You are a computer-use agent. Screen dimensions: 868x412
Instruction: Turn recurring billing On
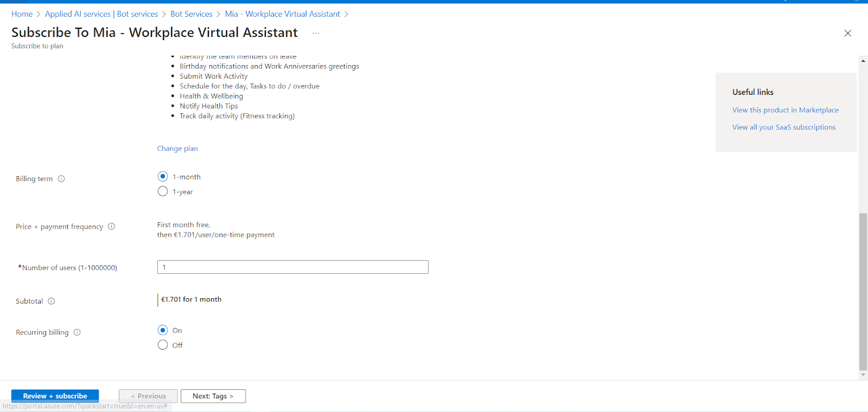163,330
